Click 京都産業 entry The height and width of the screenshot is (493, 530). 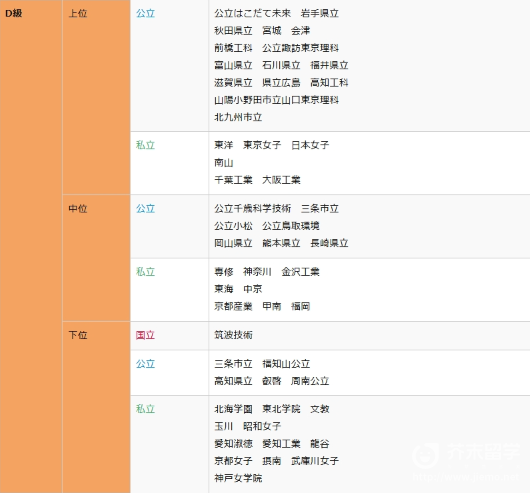pyautogui.click(x=233, y=306)
